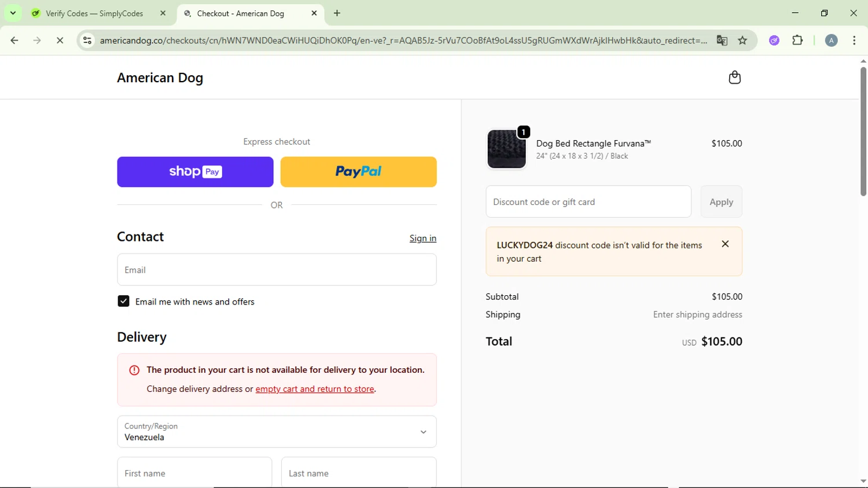Click the delivery error alert icon
The image size is (868, 488).
pos(134,370)
